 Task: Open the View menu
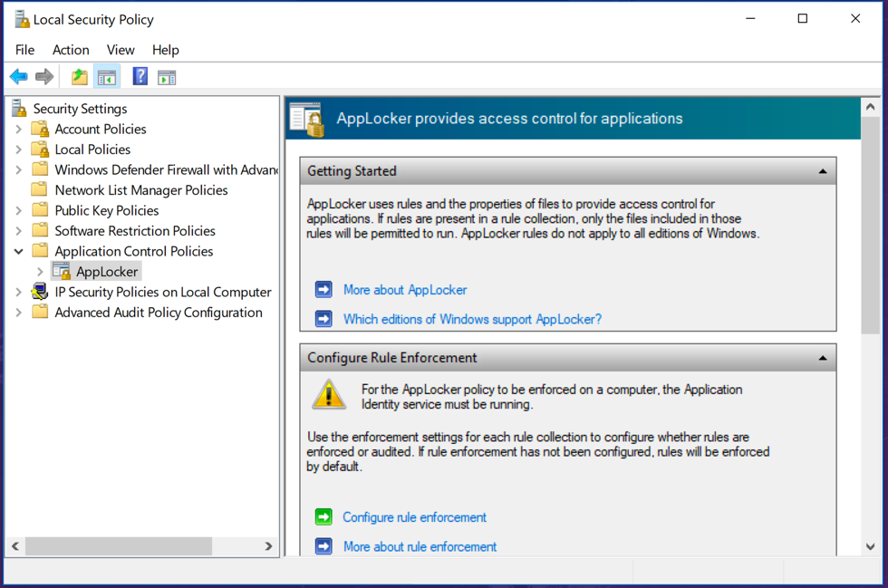121,50
